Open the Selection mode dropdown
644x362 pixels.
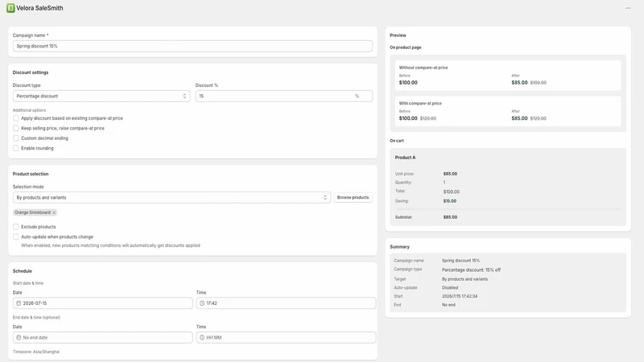tap(171, 197)
